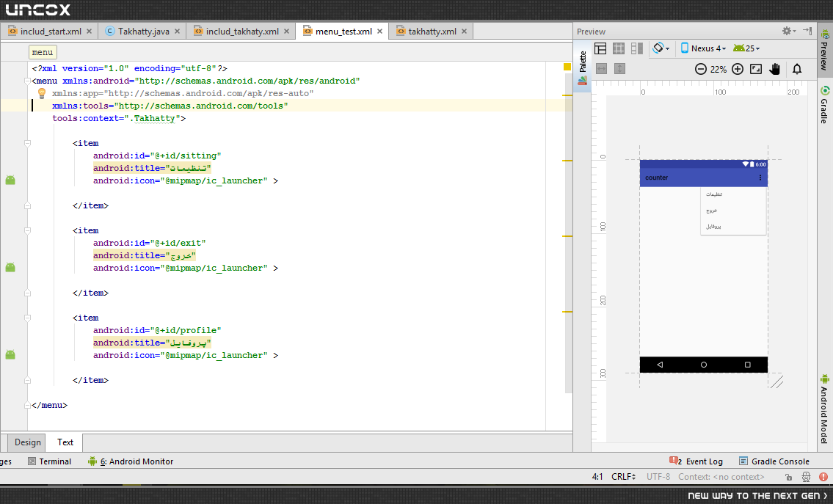Screen dimensions: 833x504
Task: Click home circle in device preview
Action: pyautogui.click(x=703, y=365)
